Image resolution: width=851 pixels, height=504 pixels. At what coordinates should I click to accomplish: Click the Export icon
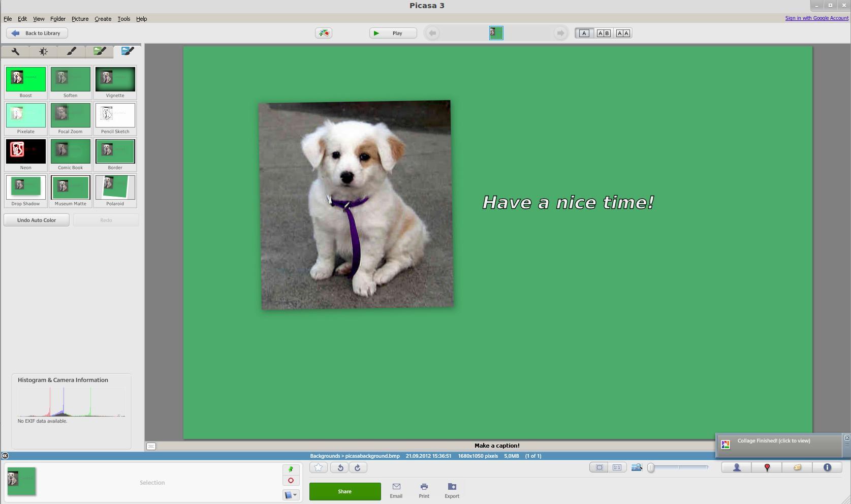(452, 490)
